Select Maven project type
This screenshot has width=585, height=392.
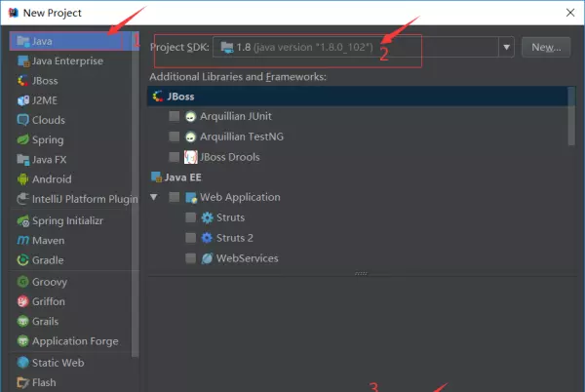click(x=71, y=241)
